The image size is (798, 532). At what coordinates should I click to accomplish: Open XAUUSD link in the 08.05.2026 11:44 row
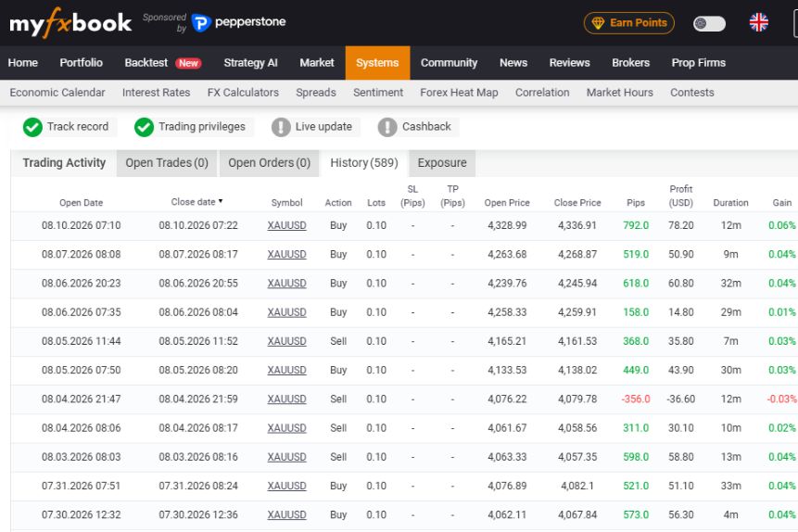point(286,342)
